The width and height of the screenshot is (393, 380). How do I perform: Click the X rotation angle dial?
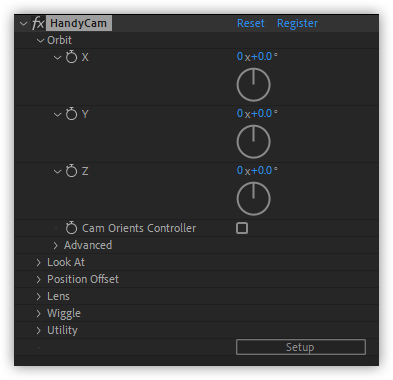click(x=253, y=85)
